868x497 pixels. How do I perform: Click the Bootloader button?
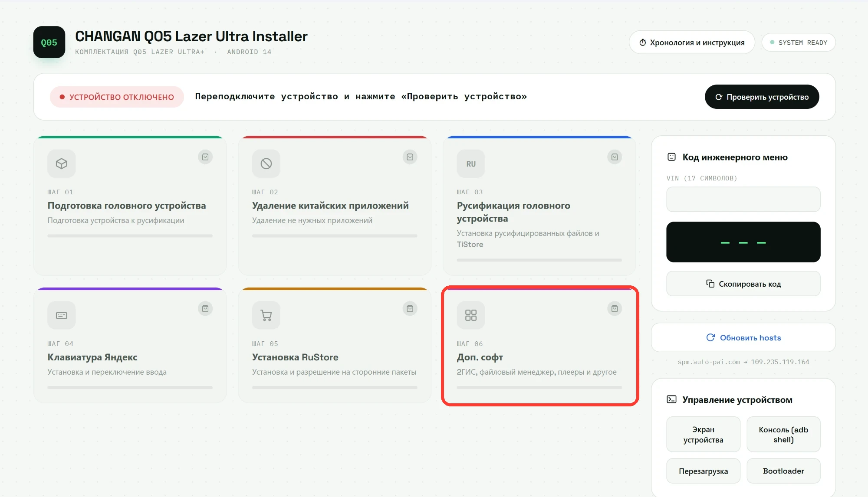tap(783, 471)
